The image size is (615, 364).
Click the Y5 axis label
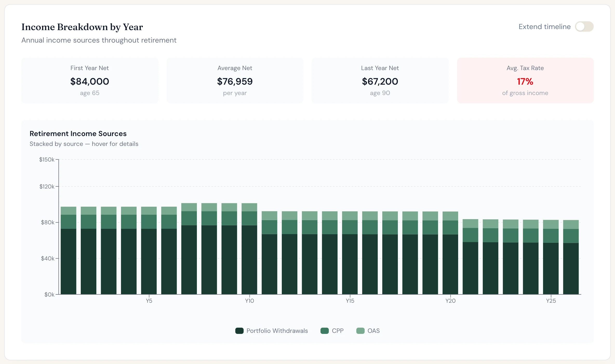tap(149, 301)
